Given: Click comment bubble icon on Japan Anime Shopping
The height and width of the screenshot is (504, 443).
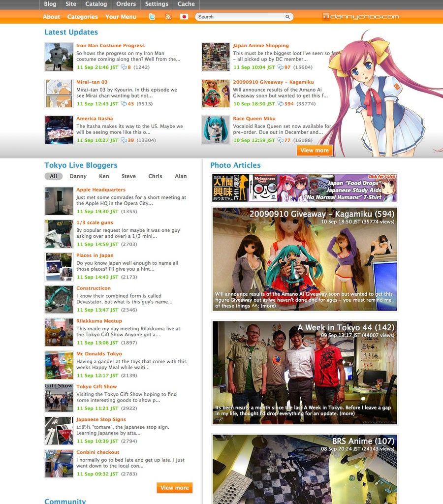Looking at the screenshot, I should [281, 67].
